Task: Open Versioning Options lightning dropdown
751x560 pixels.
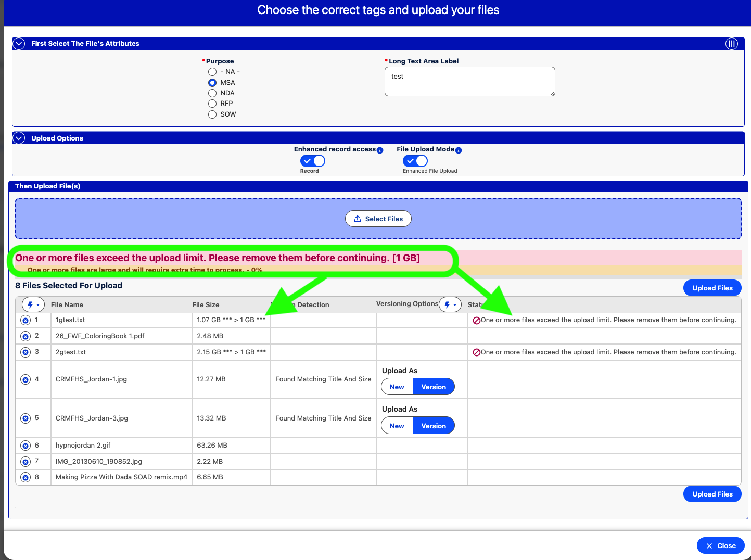Action: tap(450, 305)
